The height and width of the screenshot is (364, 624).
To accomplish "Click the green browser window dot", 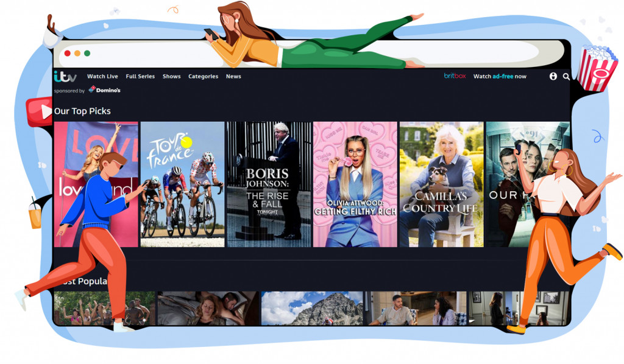I will click(87, 53).
